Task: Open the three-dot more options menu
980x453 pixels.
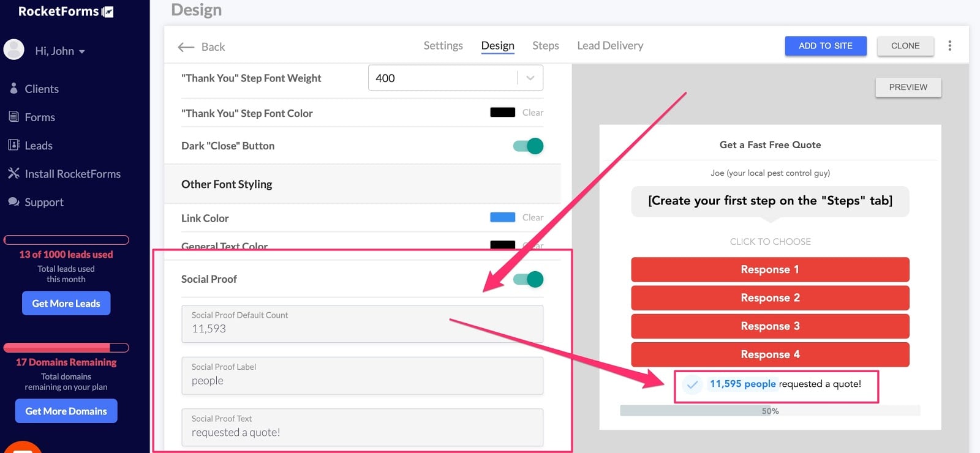Action: tap(950, 46)
